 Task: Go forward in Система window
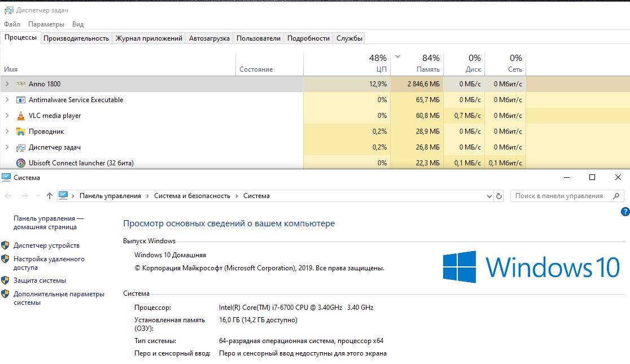point(24,196)
